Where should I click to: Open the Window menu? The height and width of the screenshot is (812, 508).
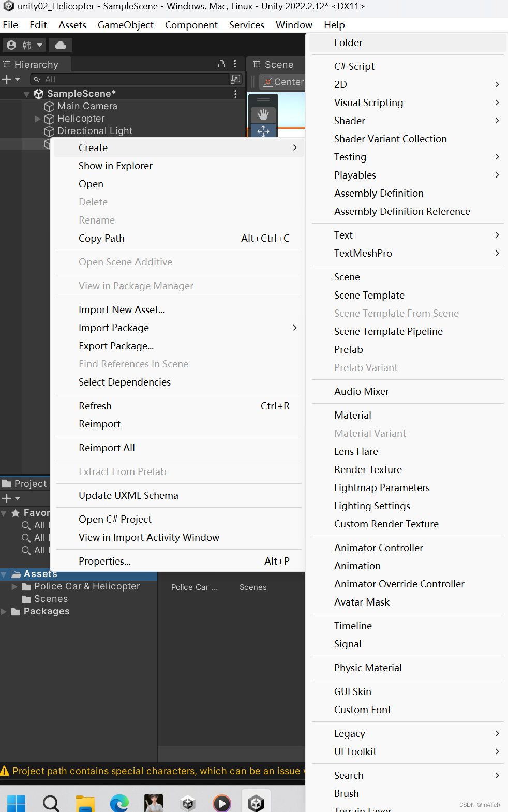click(294, 25)
